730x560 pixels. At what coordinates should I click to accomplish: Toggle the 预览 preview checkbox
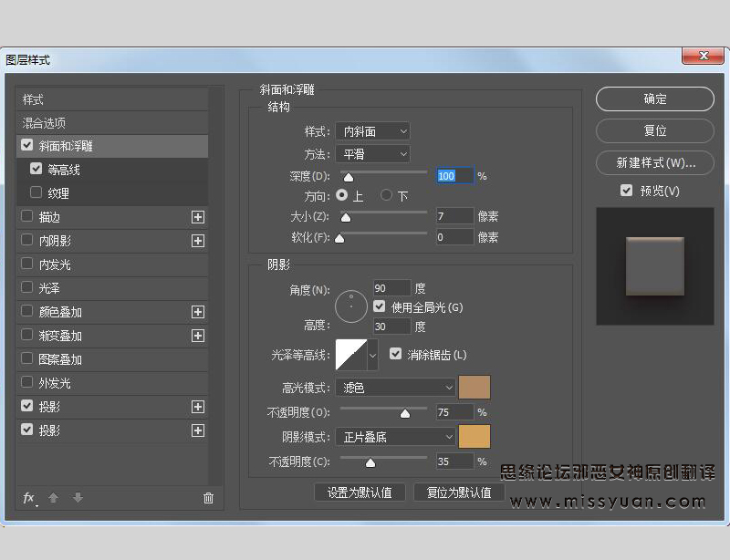pyautogui.click(x=626, y=191)
